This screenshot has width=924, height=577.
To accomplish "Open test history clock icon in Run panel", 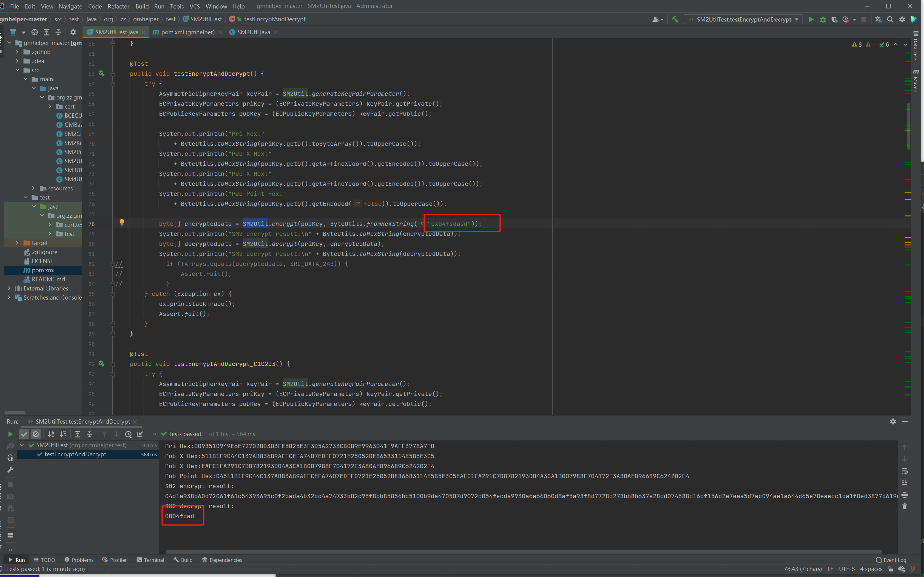I will pyautogui.click(x=128, y=434).
